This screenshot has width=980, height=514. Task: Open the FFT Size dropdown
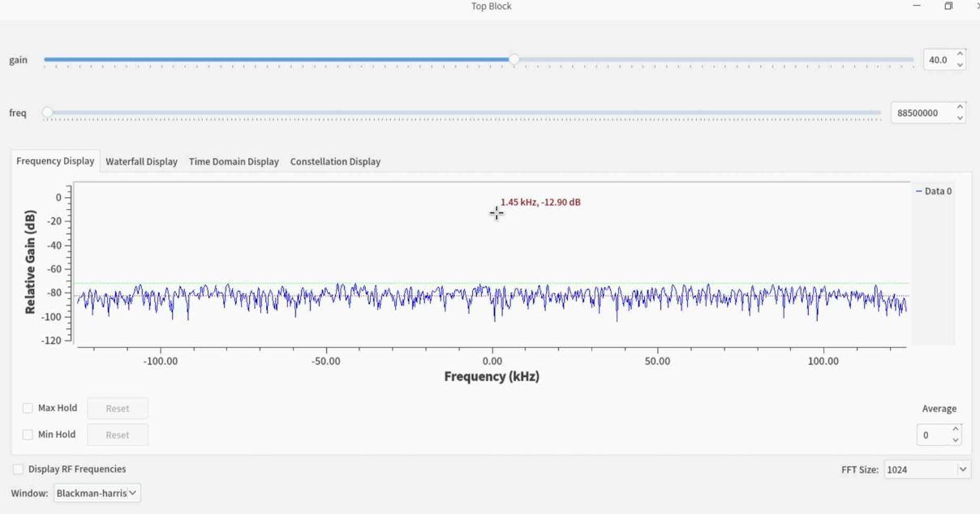[x=927, y=469]
